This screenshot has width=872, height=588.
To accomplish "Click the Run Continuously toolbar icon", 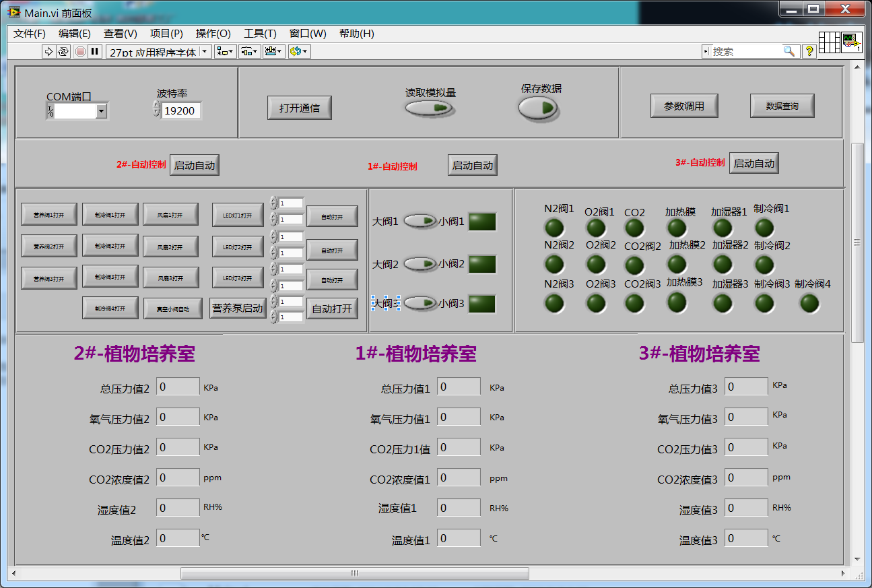I will [x=63, y=51].
